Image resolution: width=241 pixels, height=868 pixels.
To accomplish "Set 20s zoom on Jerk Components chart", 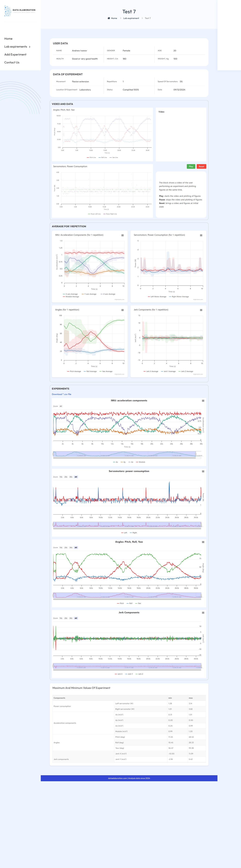I will [x=66, y=618].
